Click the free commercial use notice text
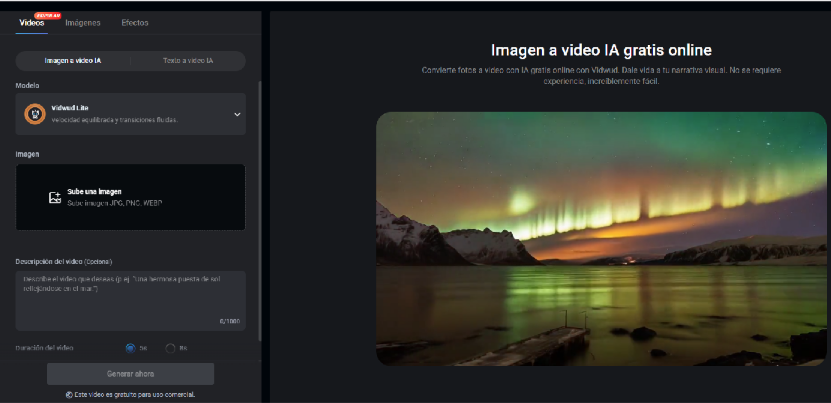Image resolution: width=831 pixels, height=403 pixels. pos(135,394)
